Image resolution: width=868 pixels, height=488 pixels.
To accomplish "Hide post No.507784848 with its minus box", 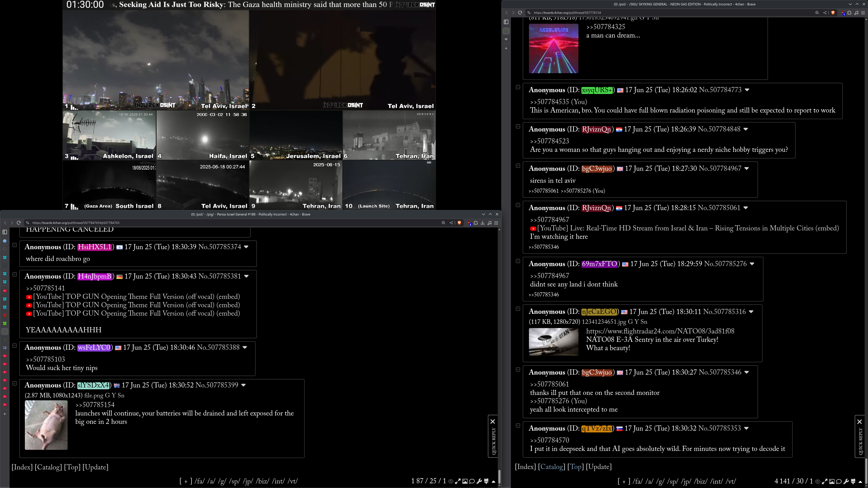I will tap(518, 127).
